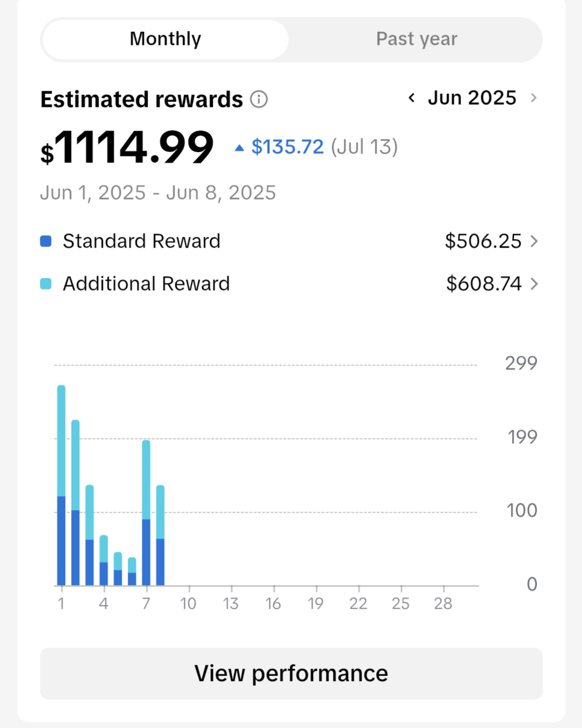Image resolution: width=582 pixels, height=728 pixels.
Task: Click the $608.74 Additional Reward amount
Action: (484, 284)
